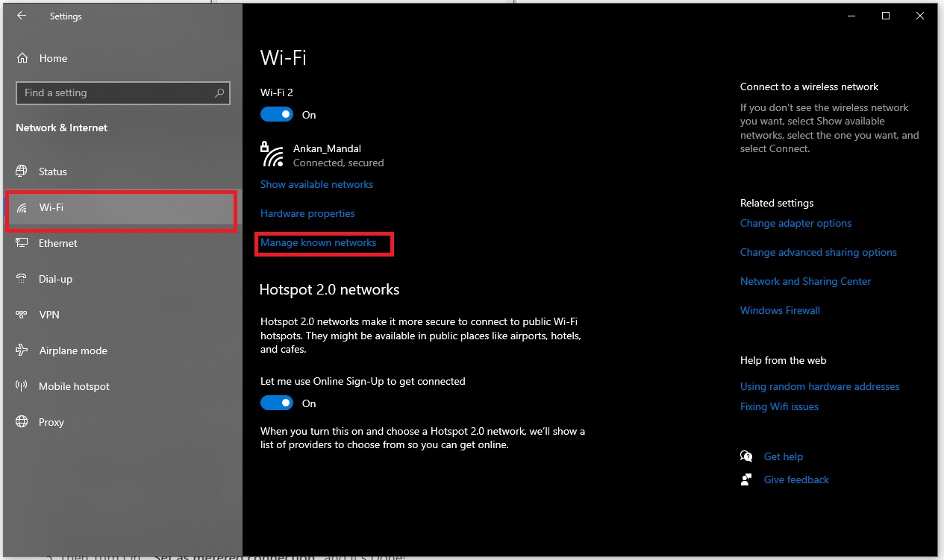Open Network & Internet section header
This screenshot has height=560, width=944.
(x=60, y=127)
